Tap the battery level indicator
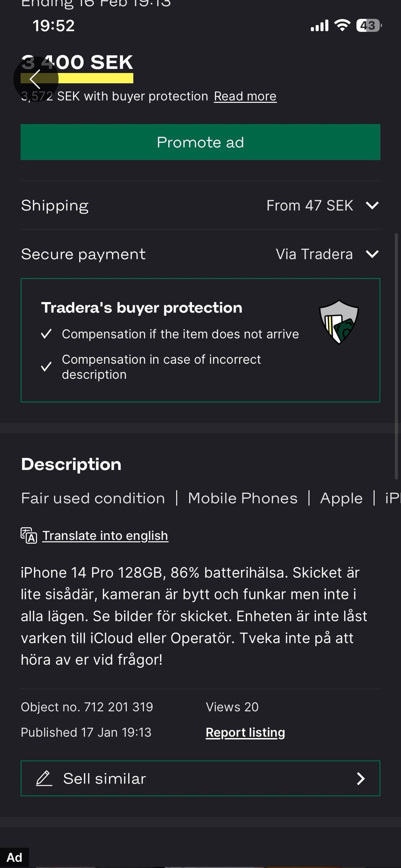Viewport: 401px width, 868px height. [x=368, y=25]
